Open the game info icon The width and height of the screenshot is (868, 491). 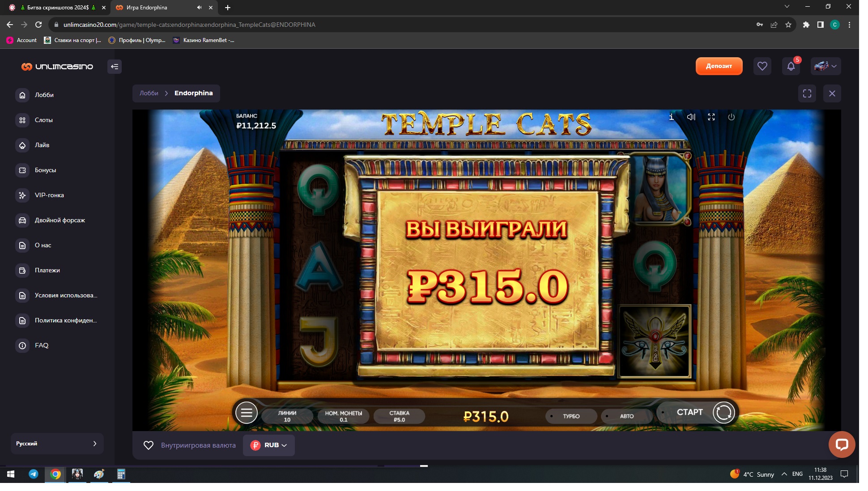[671, 117]
